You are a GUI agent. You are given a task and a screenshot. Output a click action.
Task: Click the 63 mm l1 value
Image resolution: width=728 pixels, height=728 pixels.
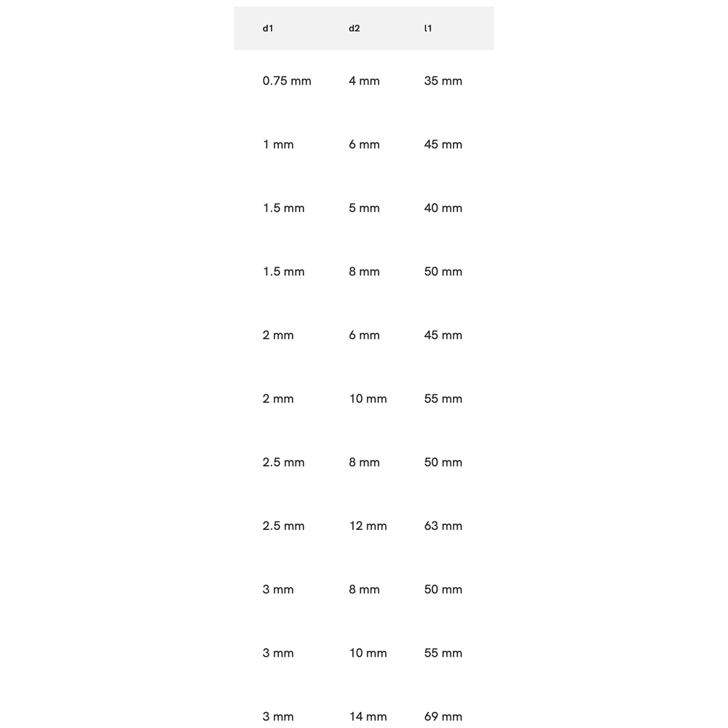[x=443, y=526]
